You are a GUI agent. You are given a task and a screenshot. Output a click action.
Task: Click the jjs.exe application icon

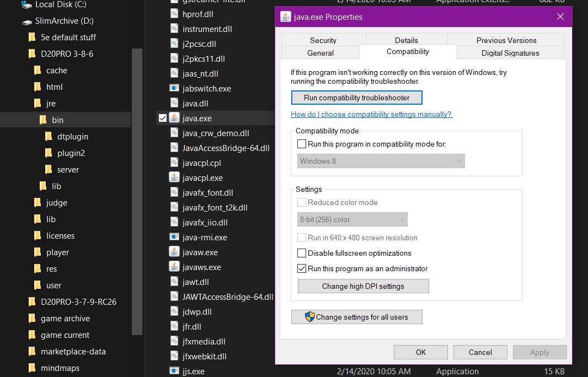pyautogui.click(x=174, y=371)
